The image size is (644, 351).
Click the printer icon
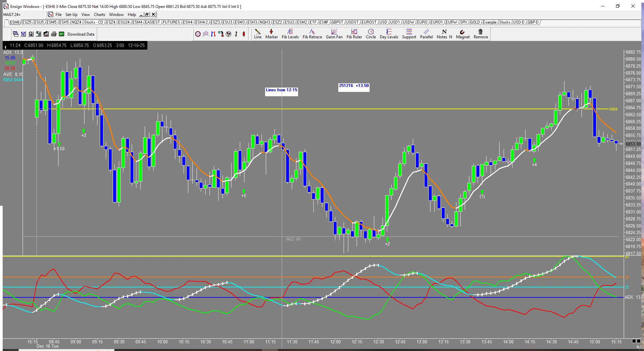(x=54, y=34)
